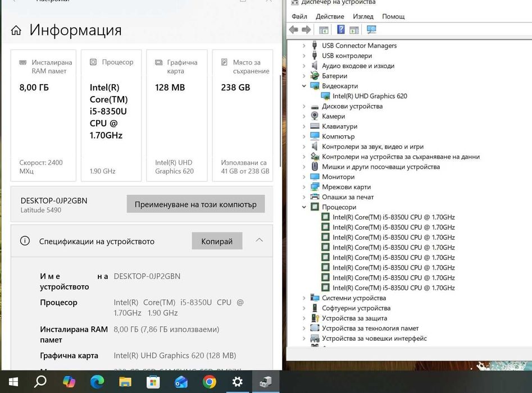
Task: Click the 8,00 ГБ (7,86 ГБ използваеми) value
Action: pyautogui.click(x=166, y=329)
